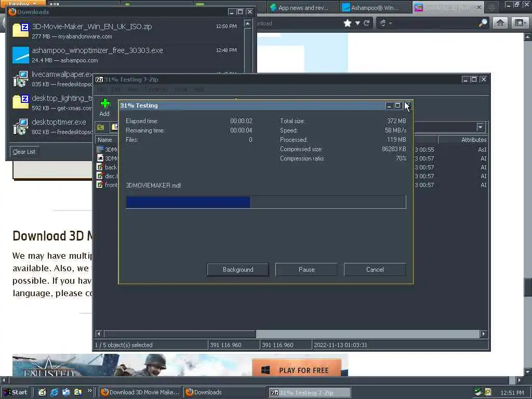The image size is (532, 399).
Task: Switch to App news and reviews tab
Action: [x=303, y=7]
